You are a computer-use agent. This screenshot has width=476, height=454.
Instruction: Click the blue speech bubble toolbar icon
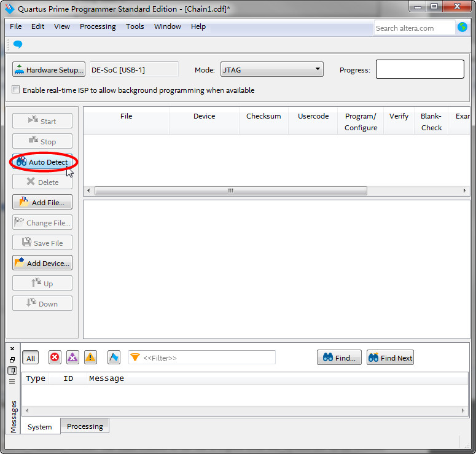[x=18, y=44]
